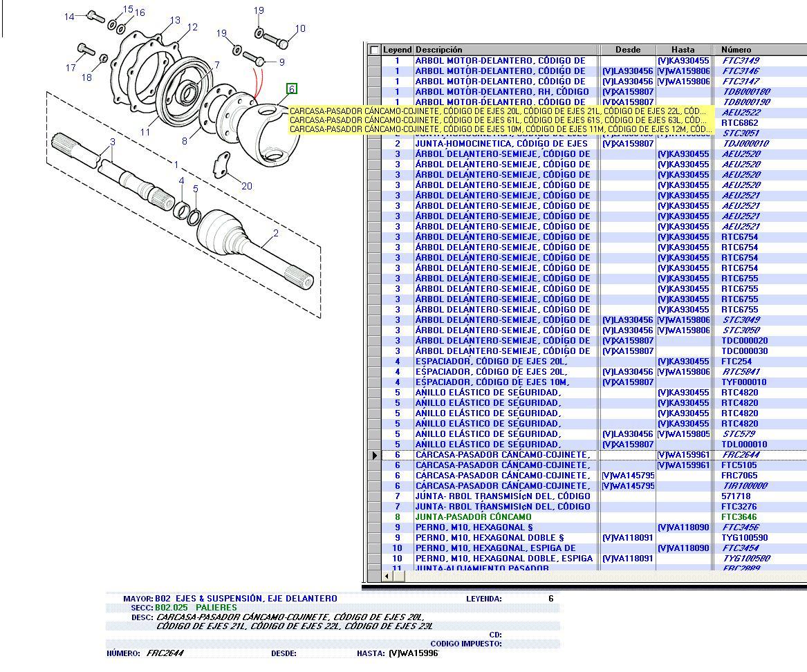Image resolution: width=807 pixels, height=672 pixels.
Task: Click the Leyend column header
Action: pos(397,50)
